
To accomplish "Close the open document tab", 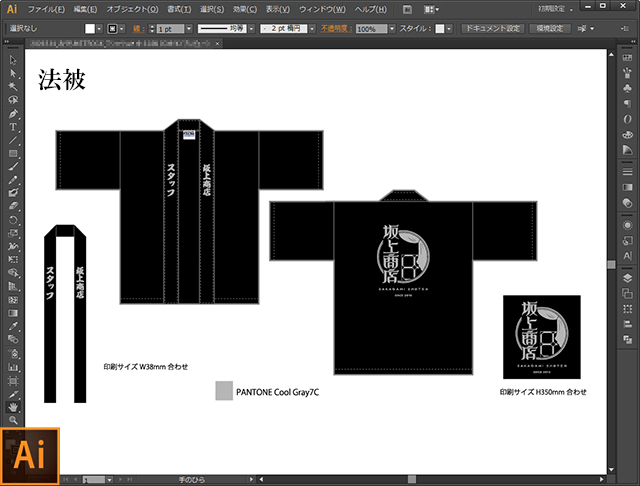I will point(218,43).
